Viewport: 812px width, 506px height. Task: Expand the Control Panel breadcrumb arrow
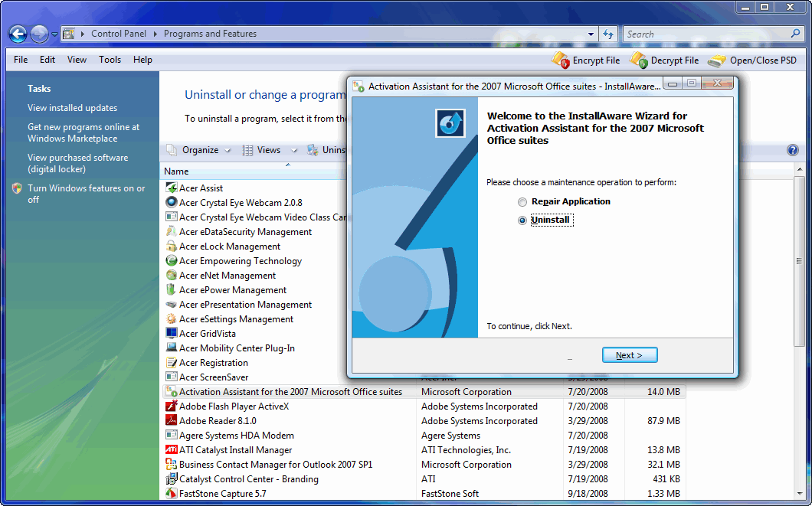[155, 34]
